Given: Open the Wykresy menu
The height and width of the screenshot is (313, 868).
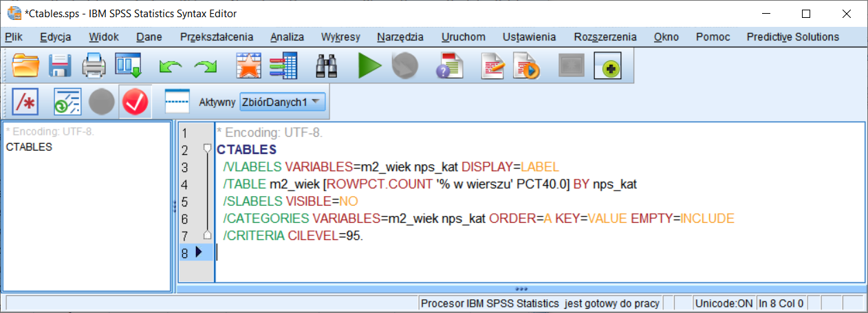Looking at the screenshot, I should pyautogui.click(x=340, y=37).
